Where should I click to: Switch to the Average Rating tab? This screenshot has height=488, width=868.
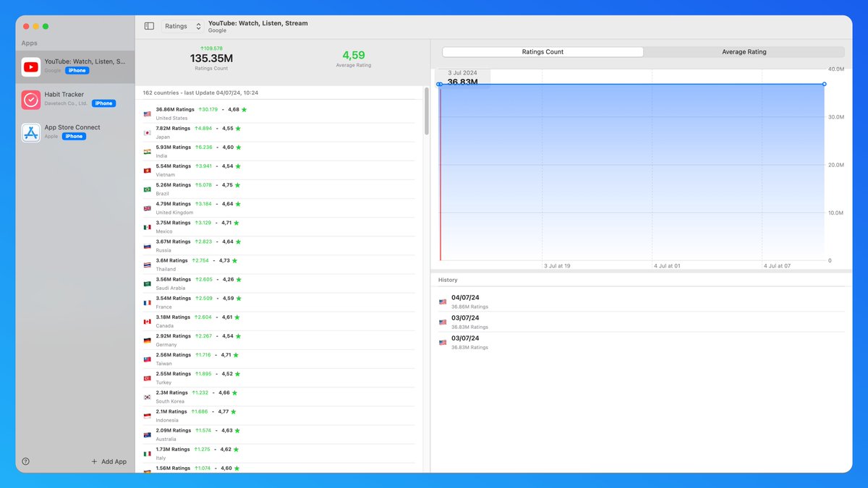pos(744,52)
